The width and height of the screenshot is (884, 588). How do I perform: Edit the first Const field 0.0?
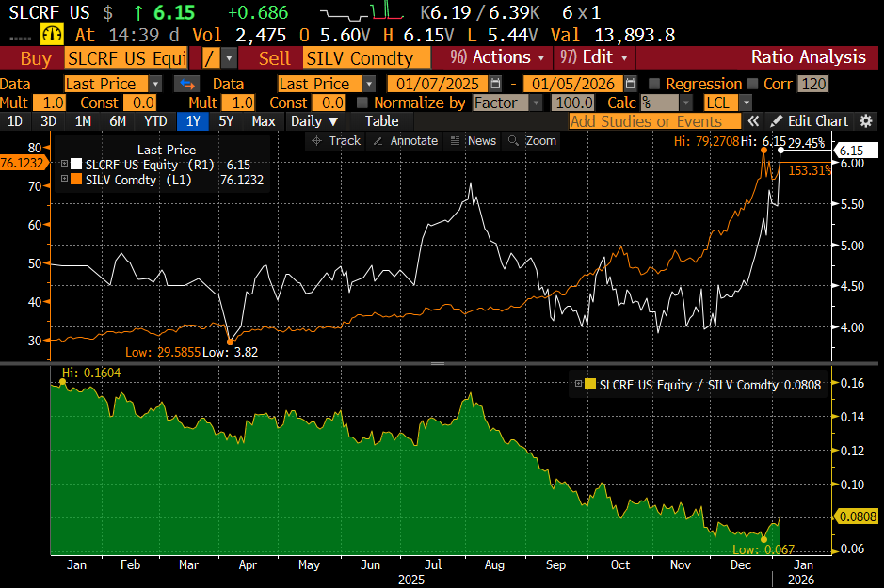pyautogui.click(x=140, y=103)
